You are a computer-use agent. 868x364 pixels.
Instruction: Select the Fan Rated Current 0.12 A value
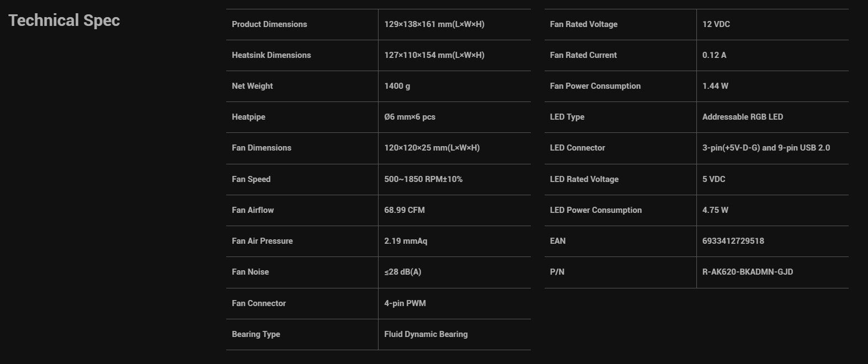pyautogui.click(x=715, y=55)
